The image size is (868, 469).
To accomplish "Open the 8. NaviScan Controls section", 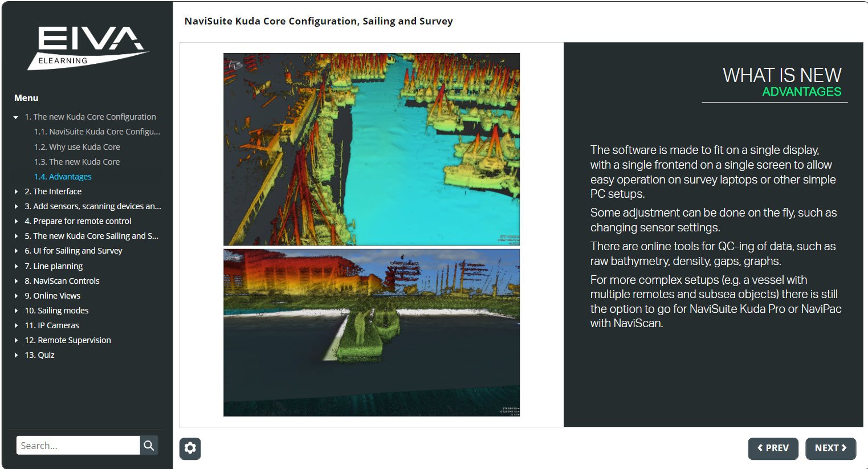I will click(62, 280).
